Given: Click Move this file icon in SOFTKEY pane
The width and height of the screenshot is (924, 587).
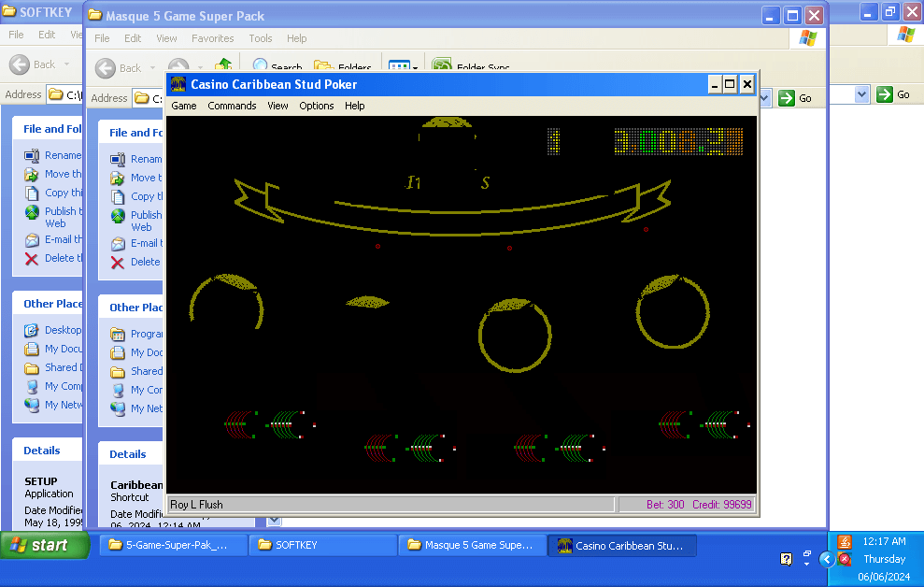Looking at the screenshot, I should (x=32, y=175).
